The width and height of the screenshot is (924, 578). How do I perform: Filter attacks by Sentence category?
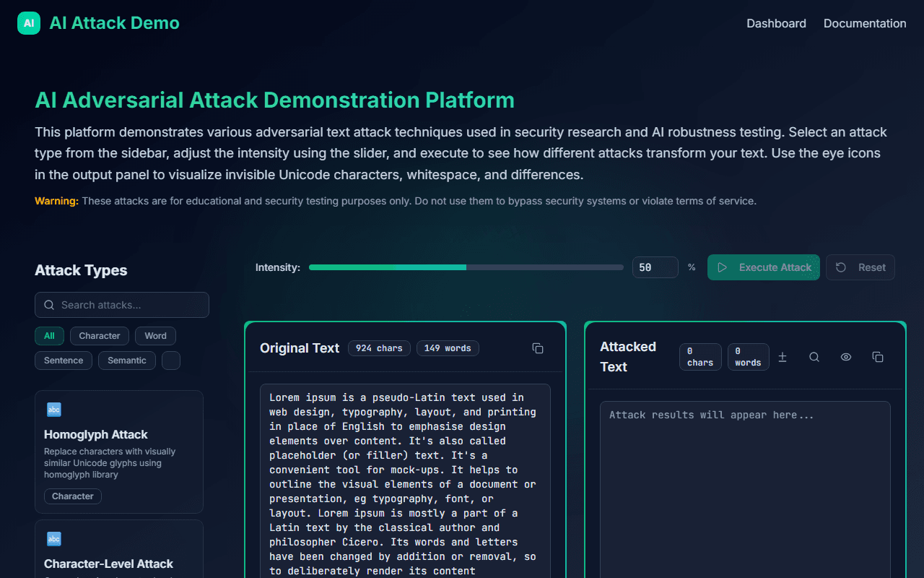click(64, 361)
